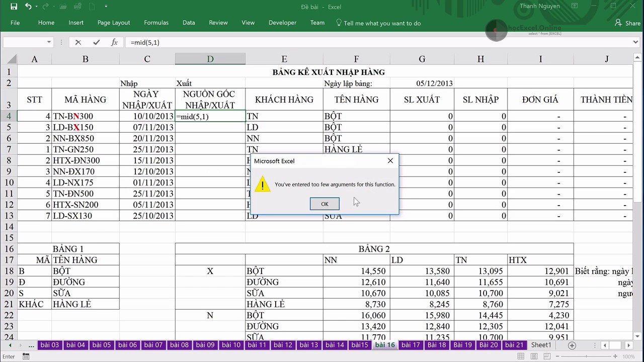Open the Share pane
Screen dimensions: 644x362
pyautogui.click(x=628, y=23)
